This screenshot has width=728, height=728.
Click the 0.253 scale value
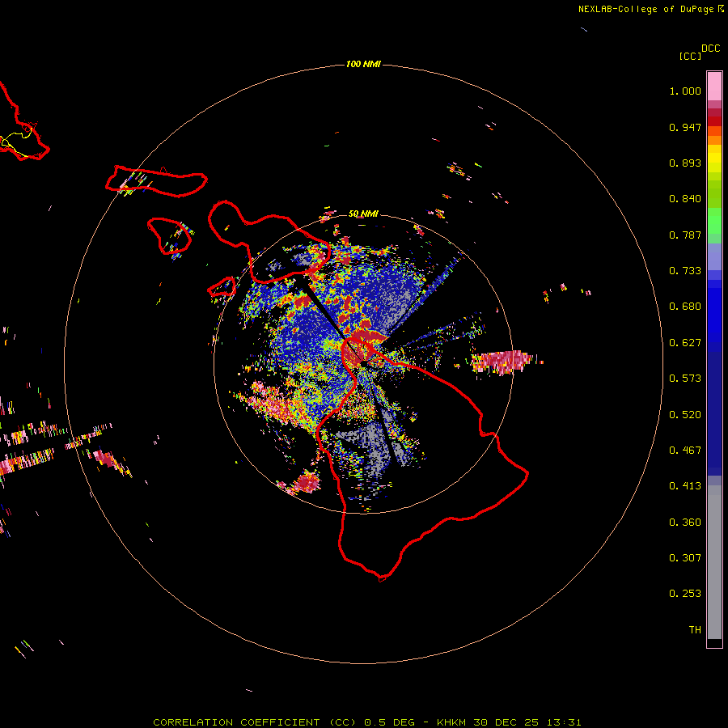pyautogui.click(x=685, y=594)
